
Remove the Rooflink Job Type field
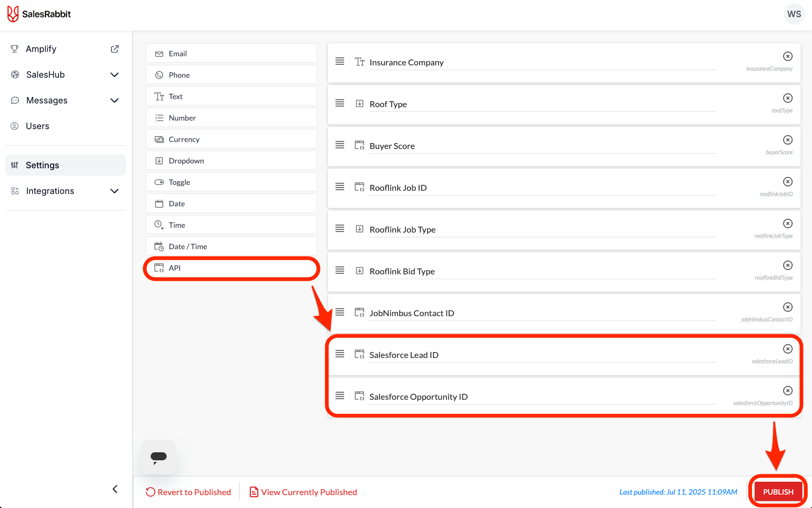pyautogui.click(x=788, y=223)
